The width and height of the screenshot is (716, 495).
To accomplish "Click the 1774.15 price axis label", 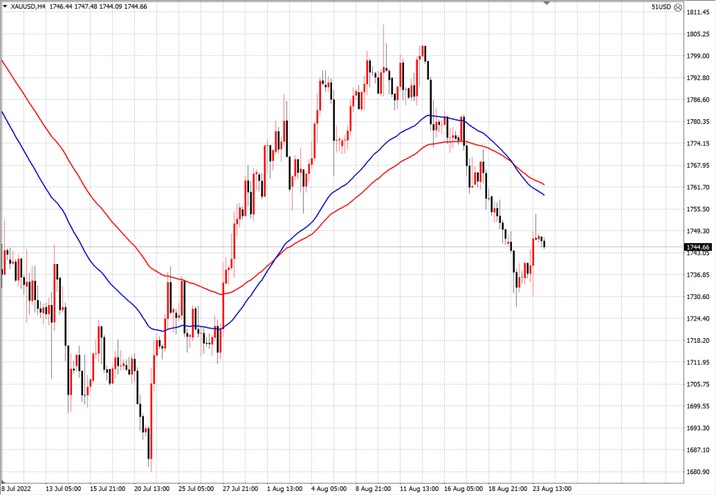I will (x=698, y=143).
